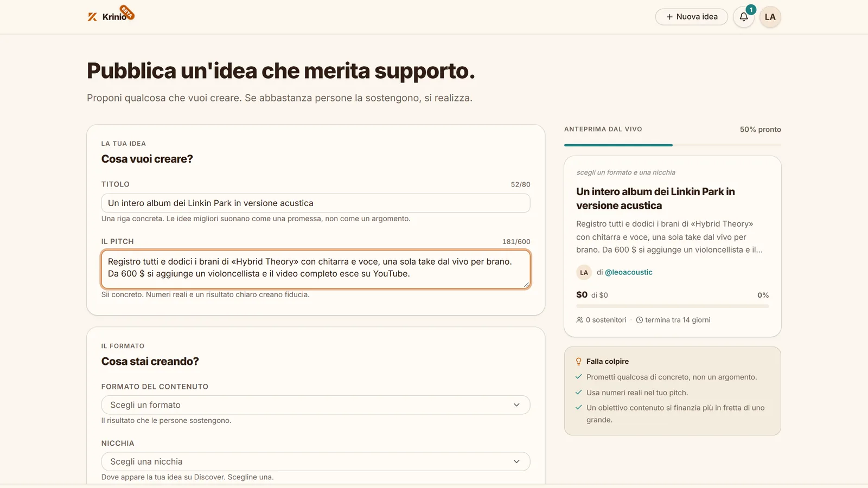Click the '$0 di $0' amount text
868x488 pixels.
point(592,295)
